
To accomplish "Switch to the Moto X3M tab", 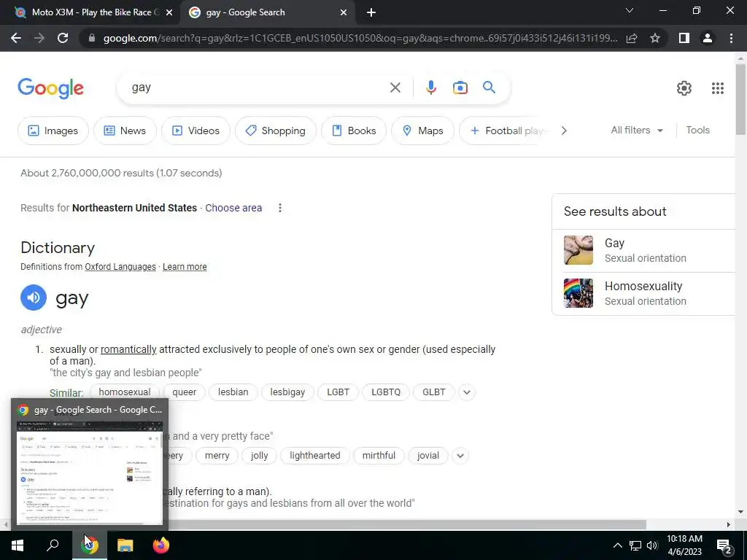I will (x=90, y=12).
